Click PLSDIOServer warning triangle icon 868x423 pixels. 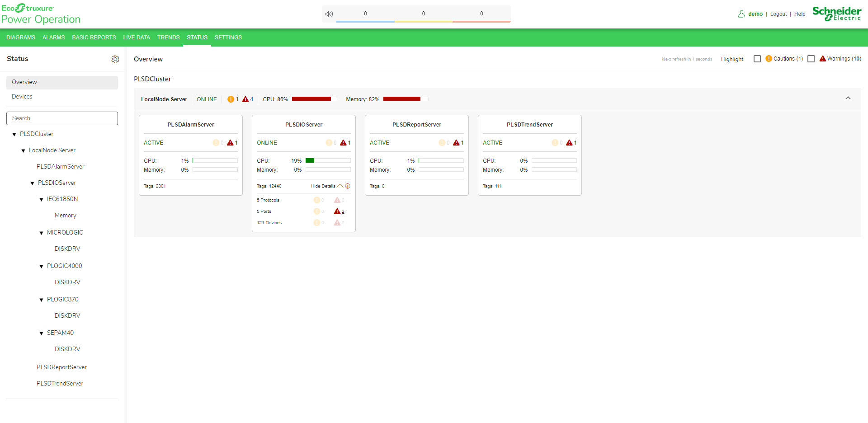(343, 143)
